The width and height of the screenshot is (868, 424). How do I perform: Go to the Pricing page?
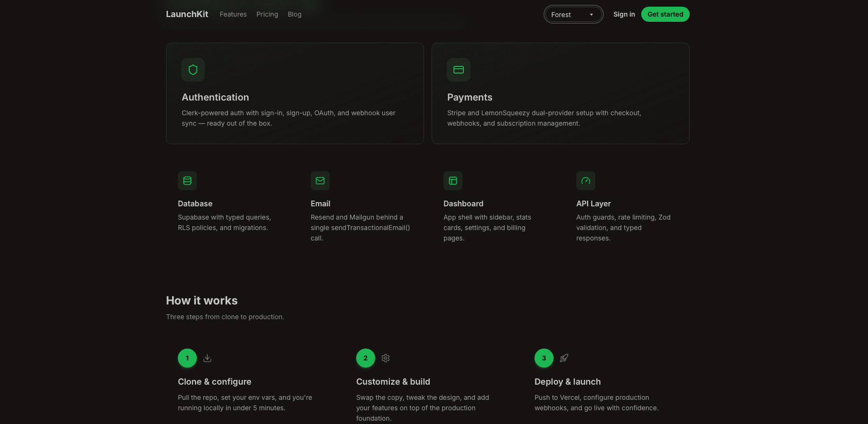pyautogui.click(x=267, y=14)
